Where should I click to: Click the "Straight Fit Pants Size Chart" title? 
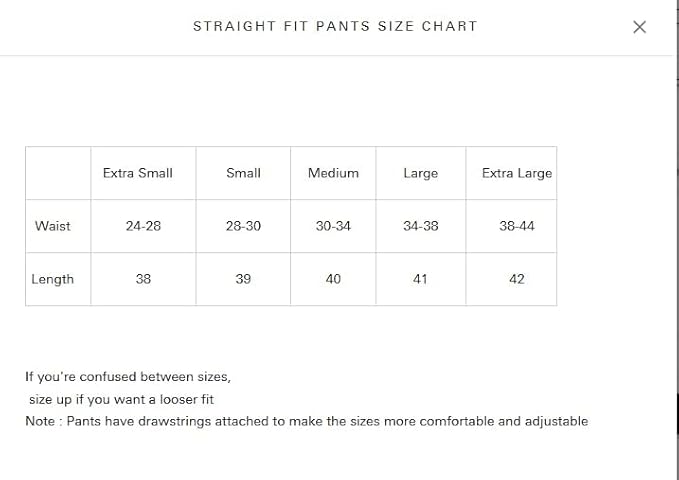(x=335, y=26)
